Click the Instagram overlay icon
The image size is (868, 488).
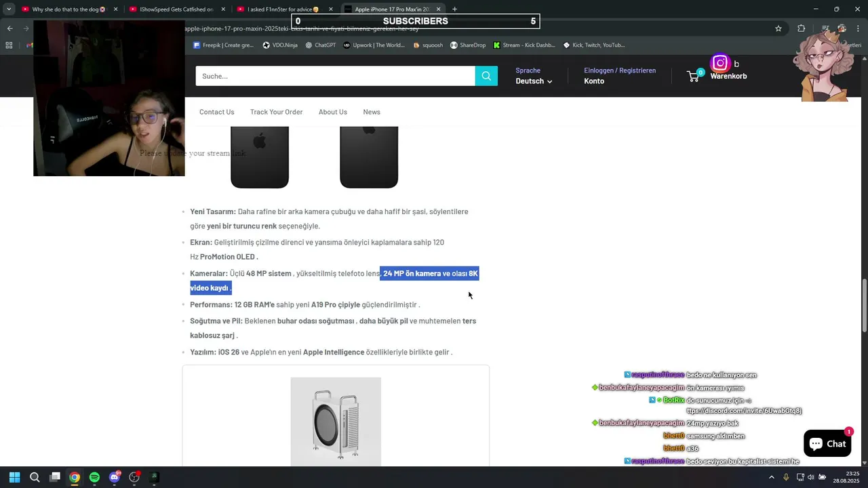click(x=720, y=63)
